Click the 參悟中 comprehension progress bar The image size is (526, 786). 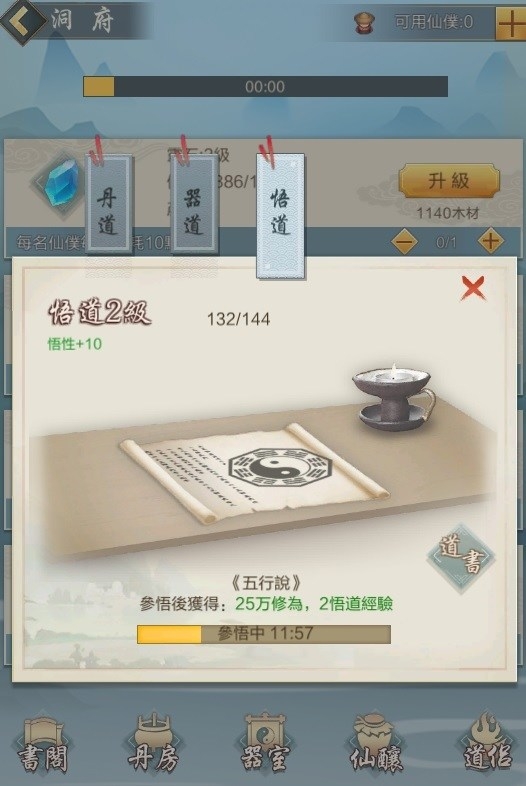(264, 634)
